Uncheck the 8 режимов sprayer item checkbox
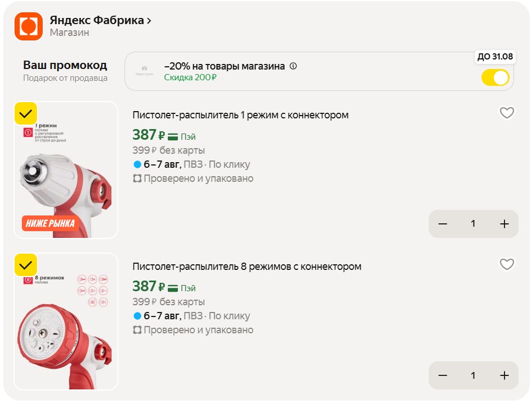532x404 pixels. [26, 265]
